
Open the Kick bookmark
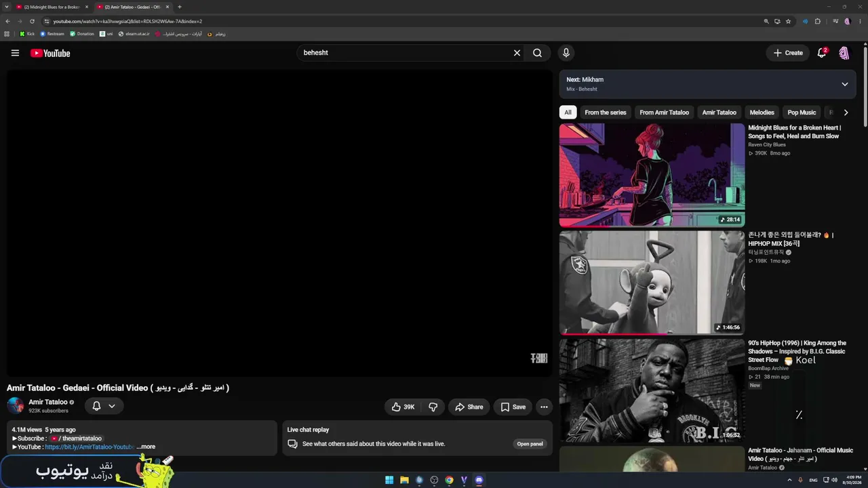click(27, 34)
